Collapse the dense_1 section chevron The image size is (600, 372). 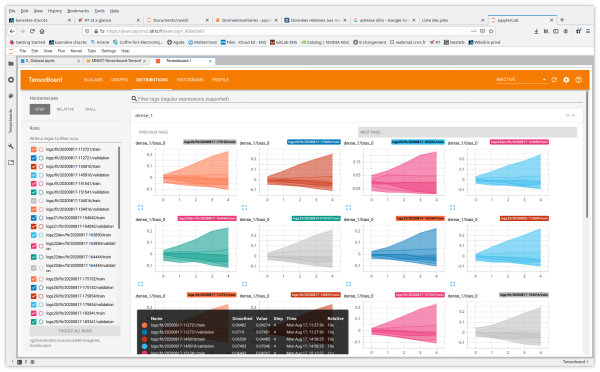(573, 115)
